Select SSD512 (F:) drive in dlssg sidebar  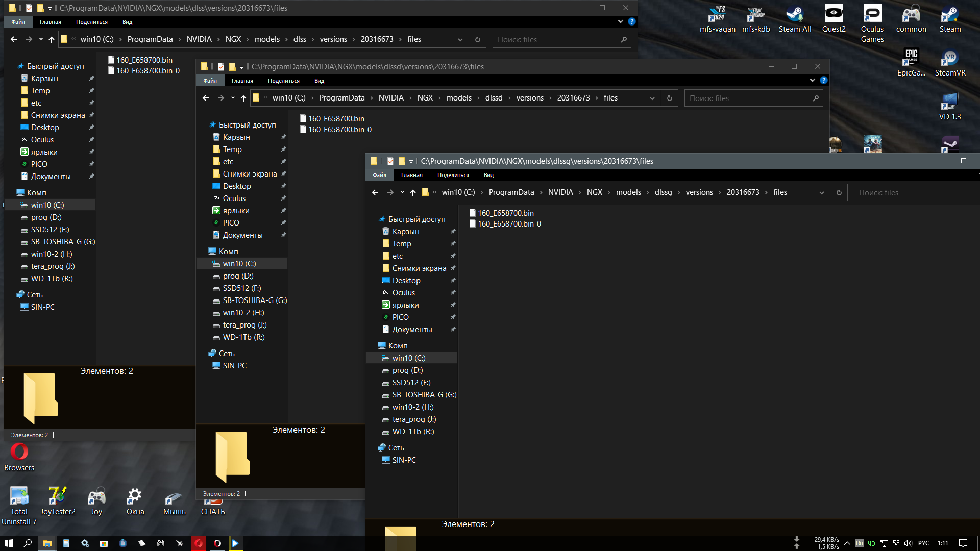(x=411, y=383)
